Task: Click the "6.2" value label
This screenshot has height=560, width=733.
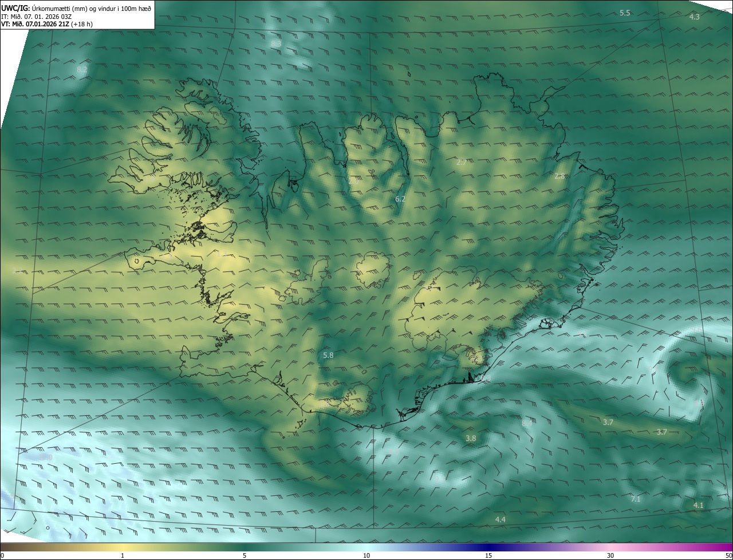Action: (401, 199)
